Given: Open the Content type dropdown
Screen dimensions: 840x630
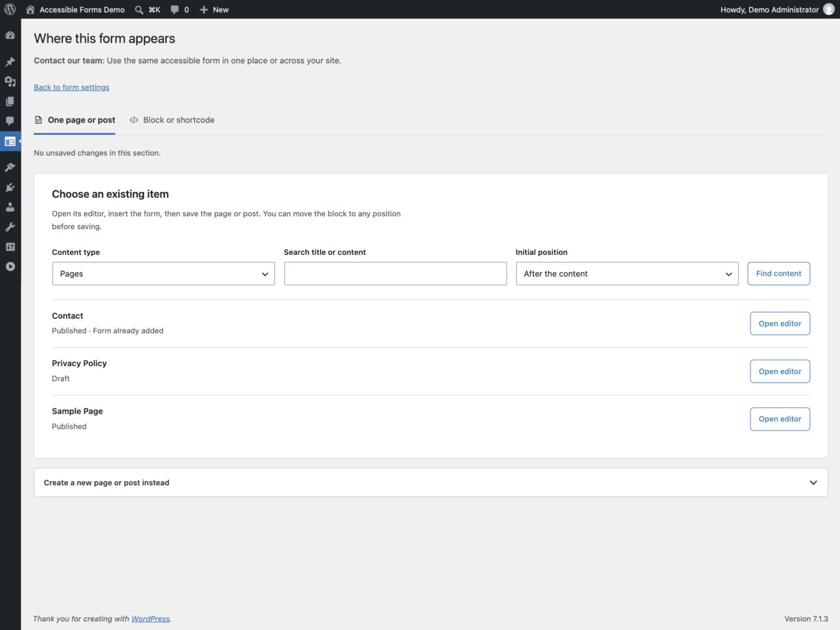Looking at the screenshot, I should coord(163,274).
